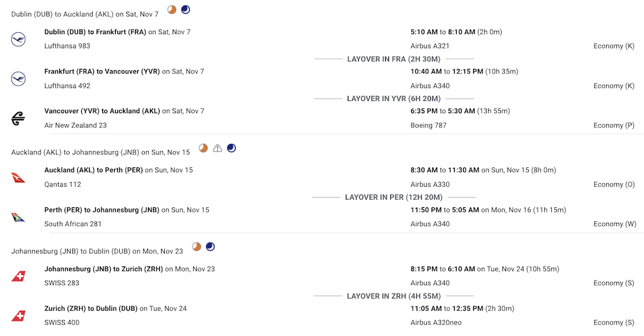Click the Lufthansa logo for flight 492

pos(18,79)
